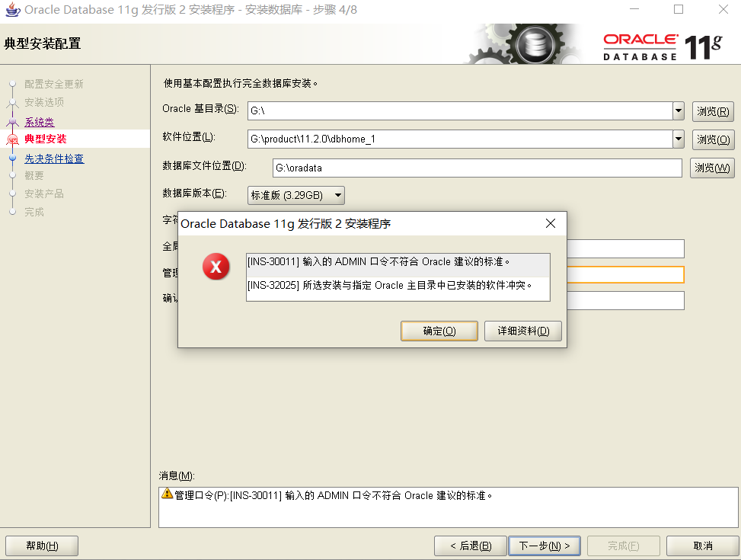Viewport: 741px width, 560px height.
Task: Maximize the installer window
Action: click(x=679, y=9)
